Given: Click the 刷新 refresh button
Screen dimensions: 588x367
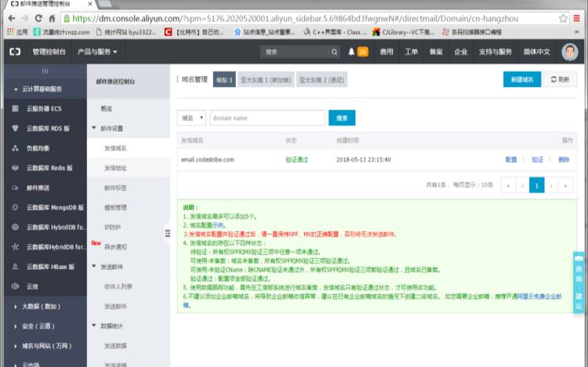Looking at the screenshot, I should coord(561,79).
